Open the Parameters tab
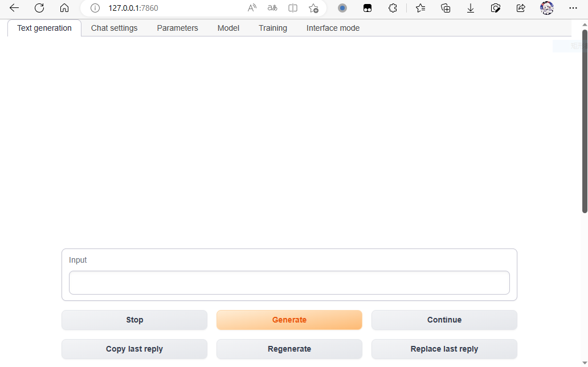This screenshot has height=367, width=588. 177,28
